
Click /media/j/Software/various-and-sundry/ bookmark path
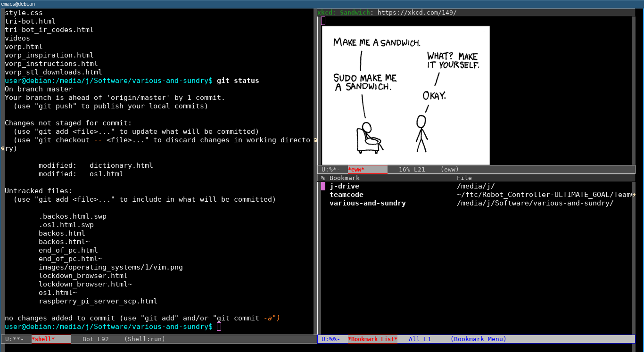(x=535, y=203)
